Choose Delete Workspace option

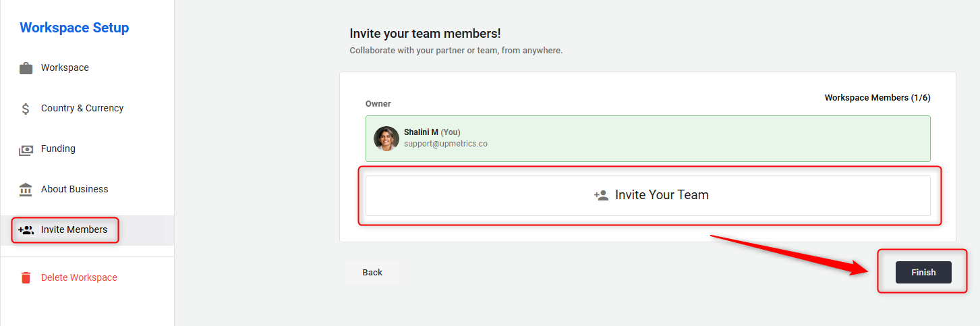pyautogui.click(x=79, y=277)
